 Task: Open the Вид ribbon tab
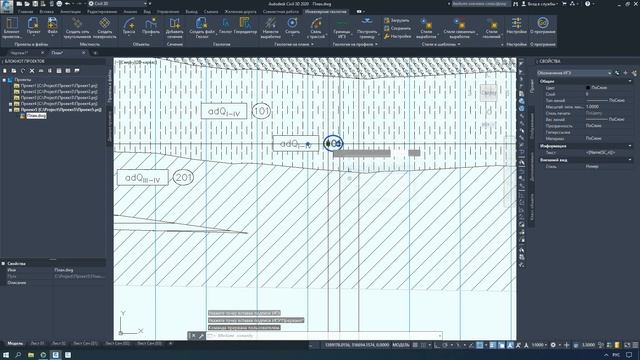click(147, 12)
